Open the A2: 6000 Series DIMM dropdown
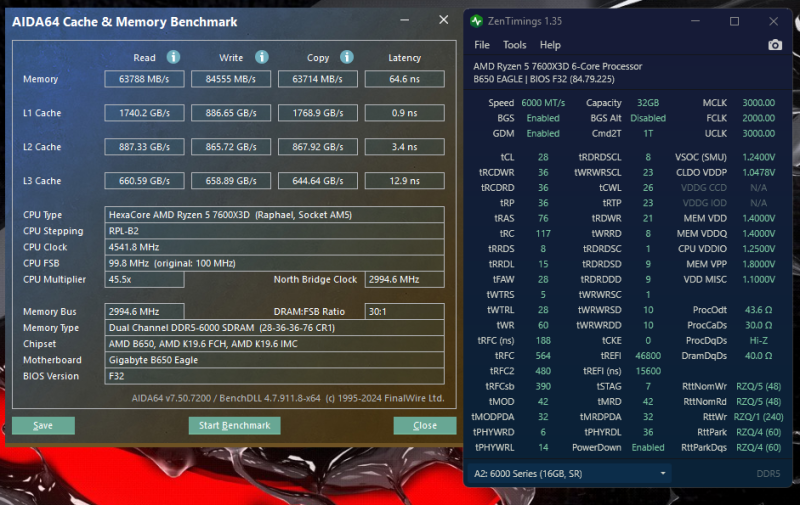The width and height of the screenshot is (800, 505). tap(569, 473)
